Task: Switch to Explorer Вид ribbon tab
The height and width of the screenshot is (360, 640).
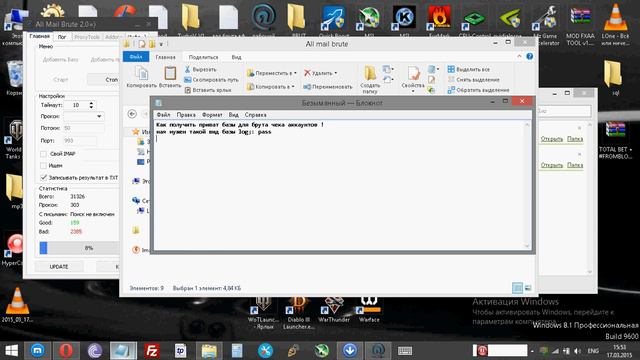Action: (236, 57)
